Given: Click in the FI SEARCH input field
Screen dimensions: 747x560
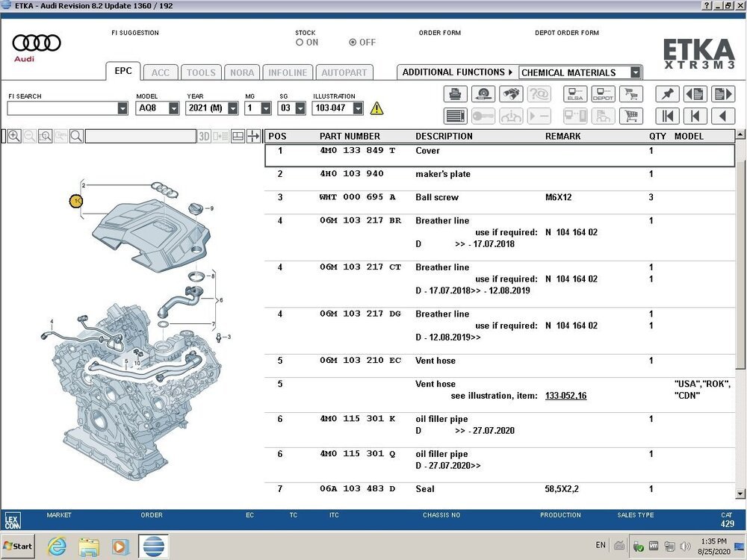Looking at the screenshot, I should [61, 108].
